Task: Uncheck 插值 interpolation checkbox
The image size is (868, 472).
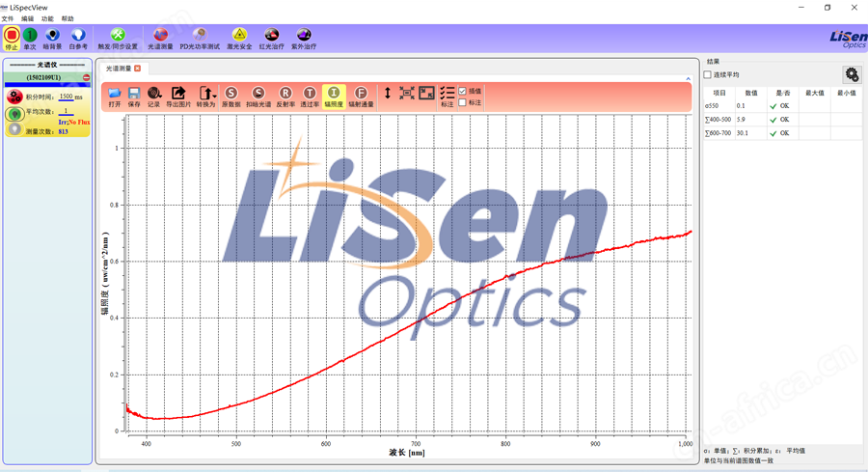Action: click(463, 91)
